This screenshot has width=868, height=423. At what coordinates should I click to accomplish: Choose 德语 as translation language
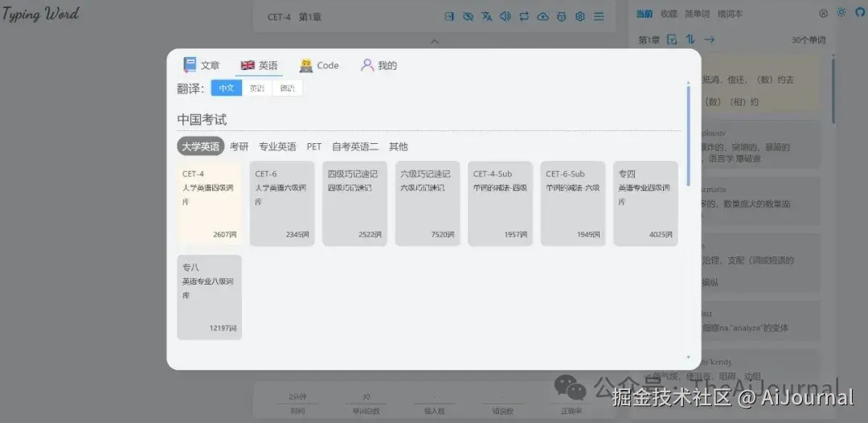pos(287,88)
